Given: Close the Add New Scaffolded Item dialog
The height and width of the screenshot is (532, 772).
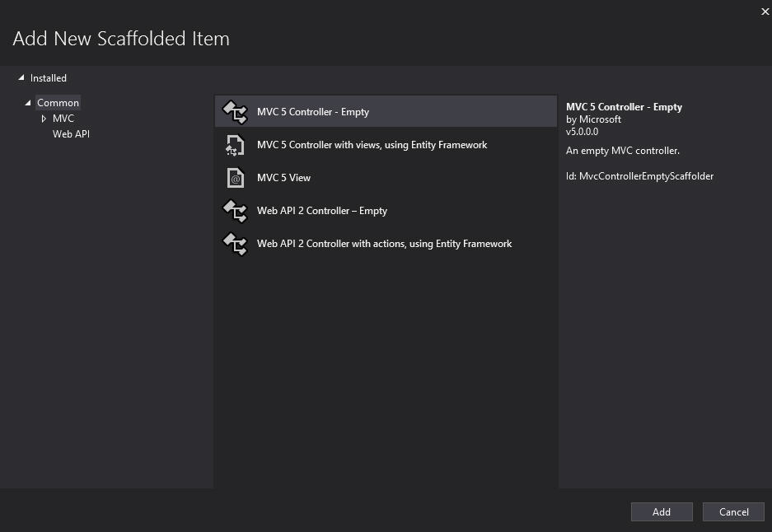Looking at the screenshot, I should 765,11.
